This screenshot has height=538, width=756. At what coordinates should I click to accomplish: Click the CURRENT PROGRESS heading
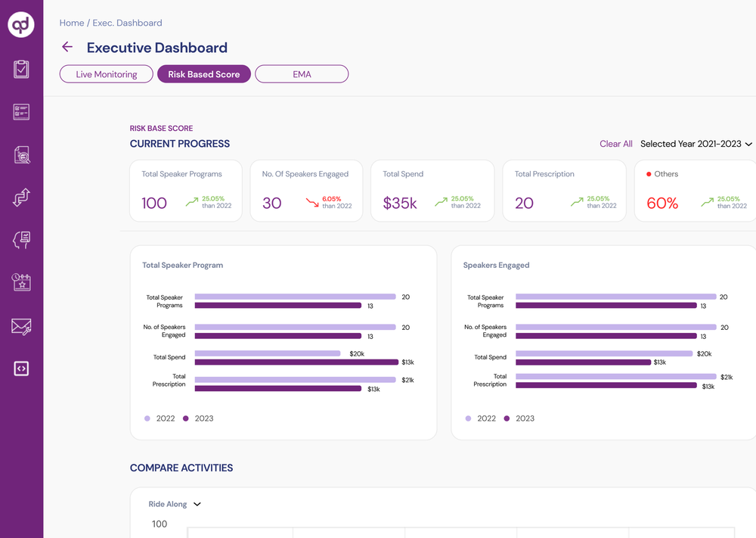pos(180,144)
